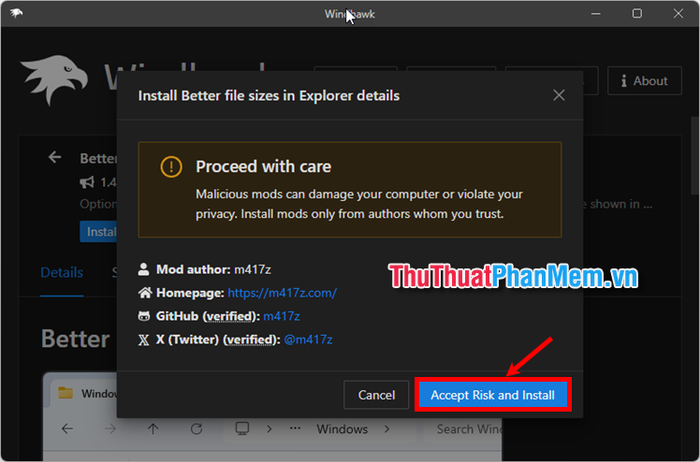Click the GitHub cat icon
This screenshot has height=462, width=700.
tap(144, 316)
